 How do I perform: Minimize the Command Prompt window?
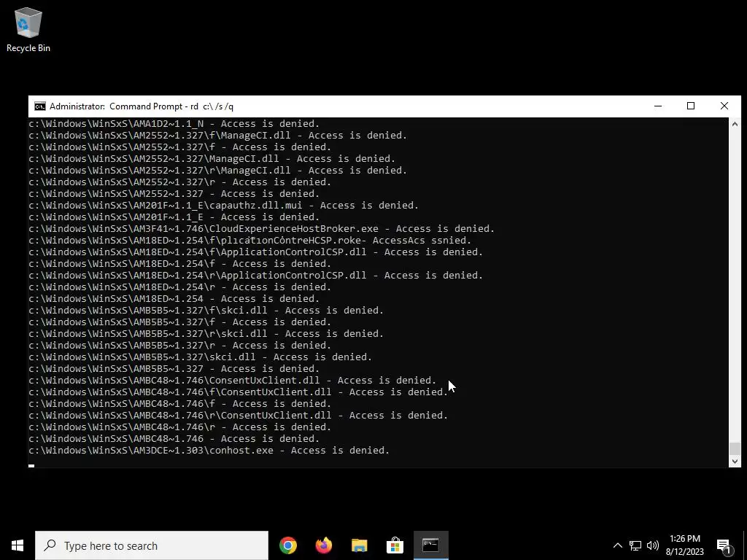tap(658, 106)
